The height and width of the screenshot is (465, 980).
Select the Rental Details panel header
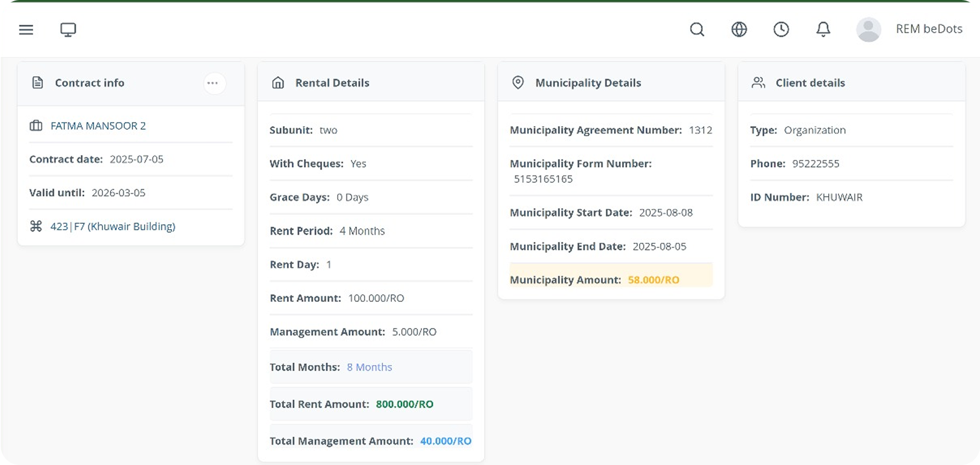click(x=332, y=83)
